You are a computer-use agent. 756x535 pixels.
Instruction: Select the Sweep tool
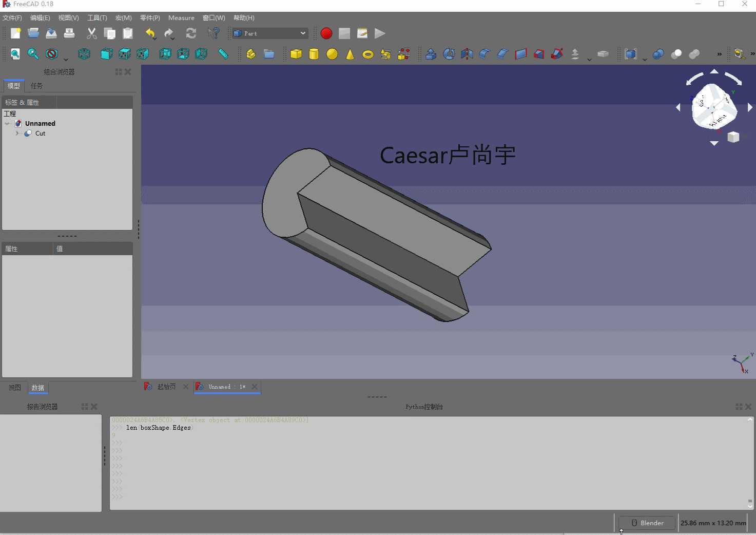(557, 54)
